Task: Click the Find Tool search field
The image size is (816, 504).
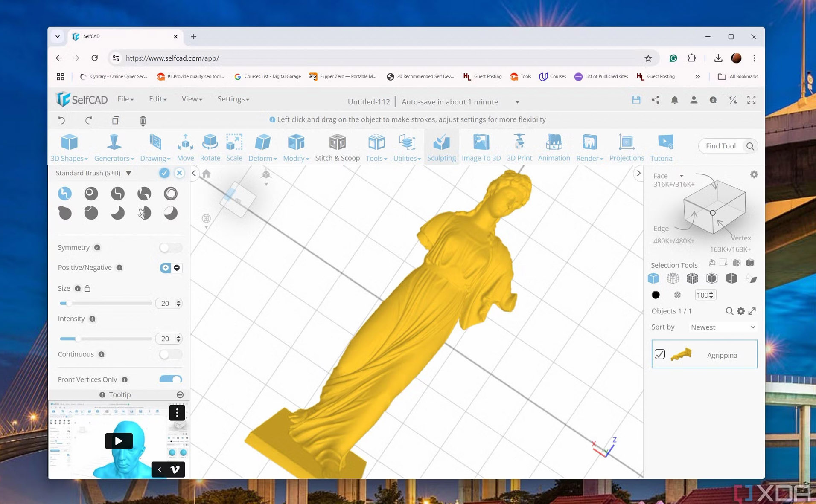Action: pos(722,146)
